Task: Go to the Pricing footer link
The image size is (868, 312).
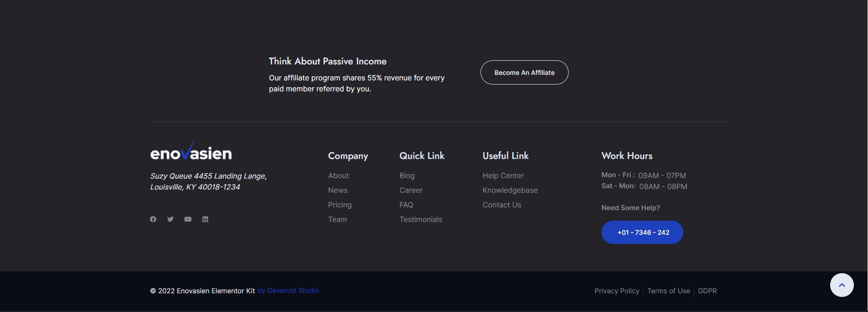Action: (x=340, y=205)
